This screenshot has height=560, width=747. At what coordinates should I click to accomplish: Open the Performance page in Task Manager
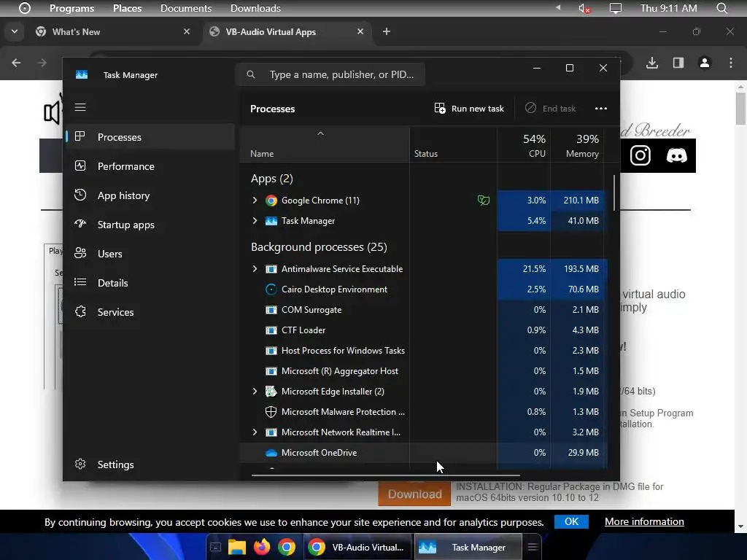(150, 166)
